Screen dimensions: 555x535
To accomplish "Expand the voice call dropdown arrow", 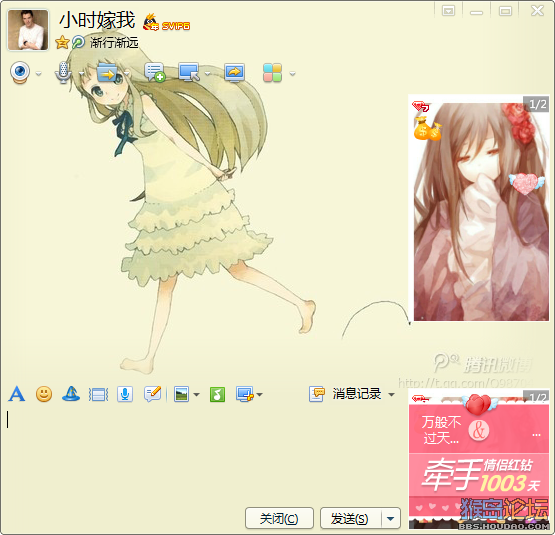I will pyautogui.click(x=81, y=74).
